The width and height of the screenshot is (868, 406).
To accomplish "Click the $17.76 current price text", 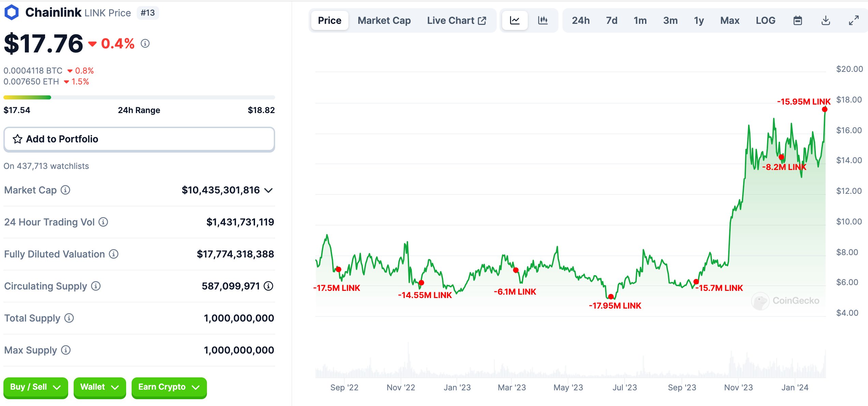I will point(43,44).
